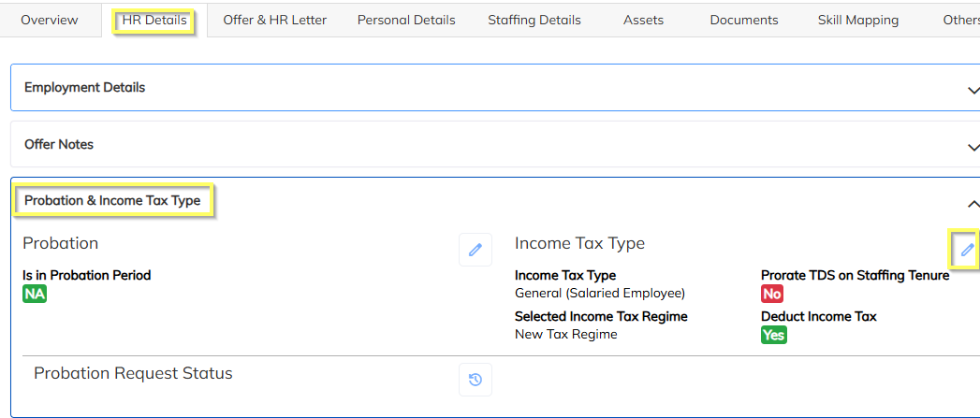This screenshot has width=980, height=418.
Task: Open the Offer & HR Letter tab
Action: point(274,20)
